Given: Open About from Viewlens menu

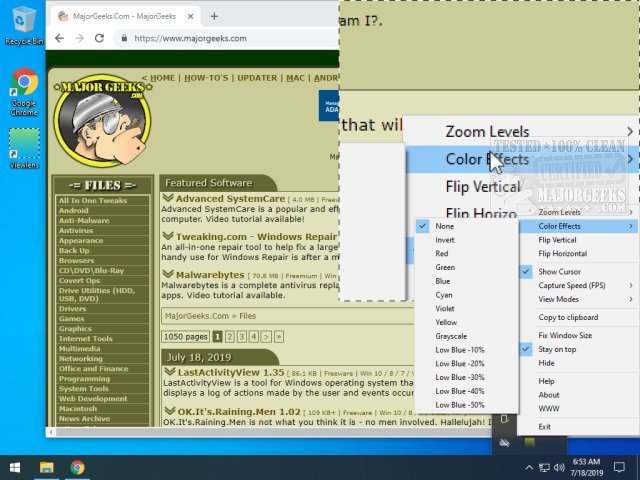Looking at the screenshot, I should click(x=579, y=395).
